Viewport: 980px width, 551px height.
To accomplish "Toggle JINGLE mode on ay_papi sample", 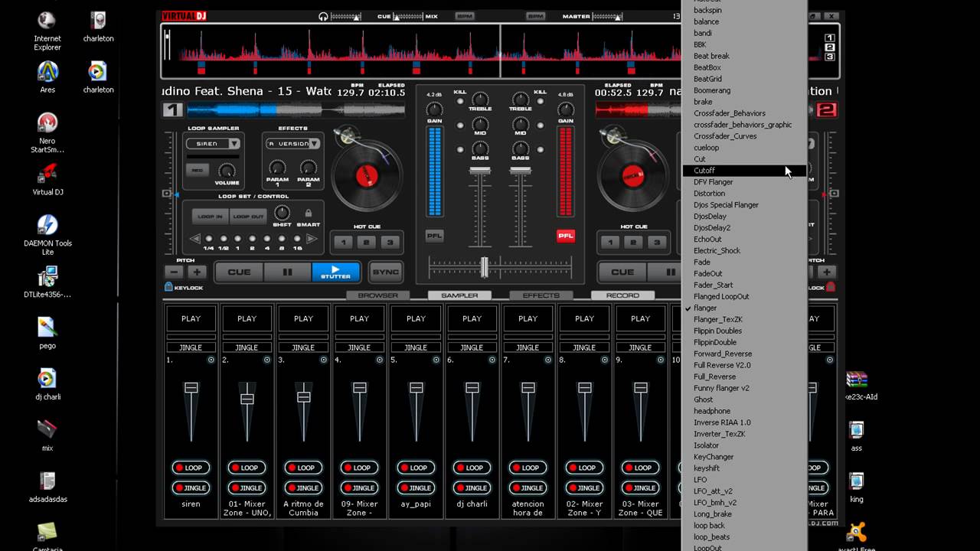I will 416,487.
